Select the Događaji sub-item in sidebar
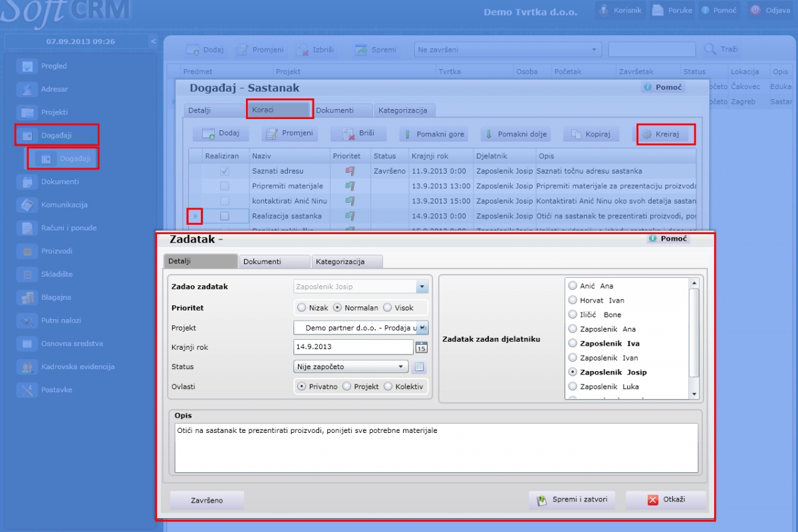 tap(63, 158)
